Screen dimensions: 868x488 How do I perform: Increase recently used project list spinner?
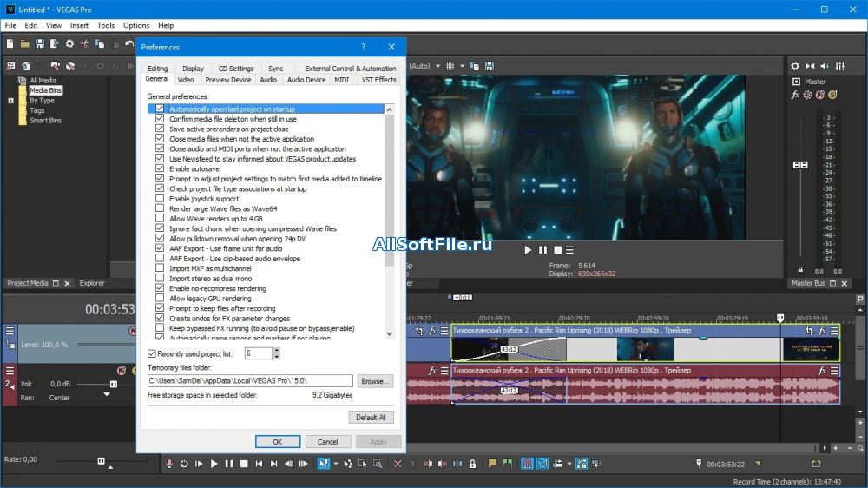276,351
